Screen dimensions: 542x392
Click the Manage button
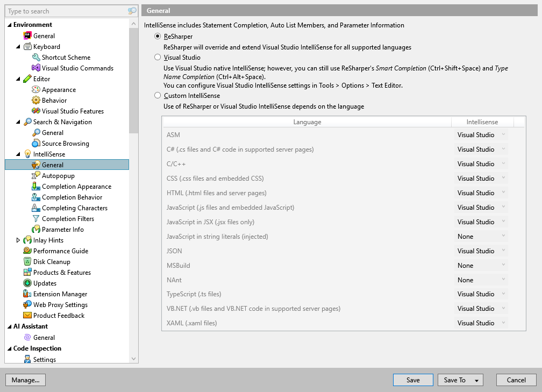click(25, 380)
